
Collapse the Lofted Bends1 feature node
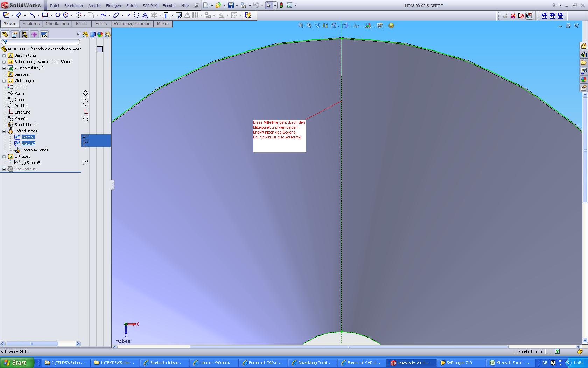coord(4,131)
